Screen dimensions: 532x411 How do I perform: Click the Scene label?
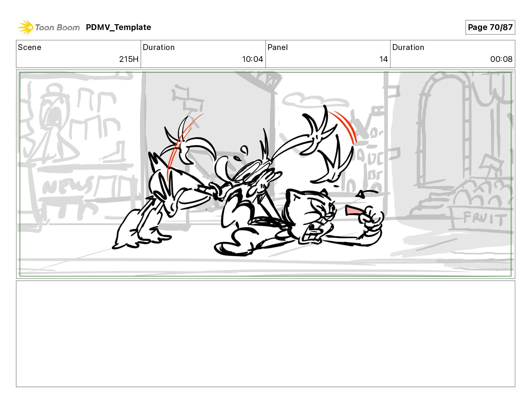[x=29, y=47]
